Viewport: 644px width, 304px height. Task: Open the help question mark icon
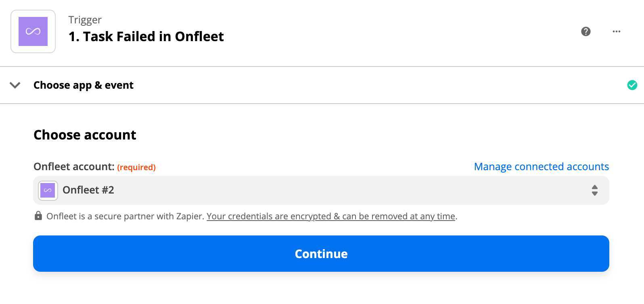pyautogui.click(x=586, y=31)
